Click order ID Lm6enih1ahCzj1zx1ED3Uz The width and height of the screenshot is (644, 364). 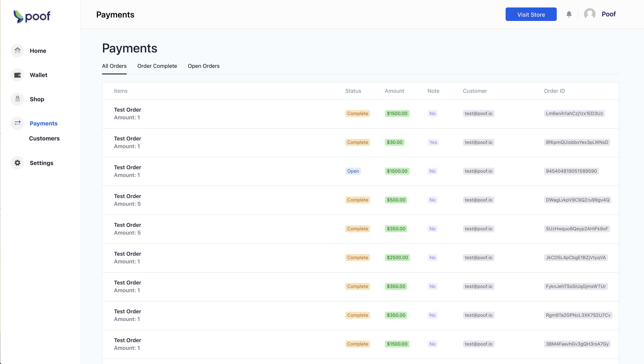[574, 114]
